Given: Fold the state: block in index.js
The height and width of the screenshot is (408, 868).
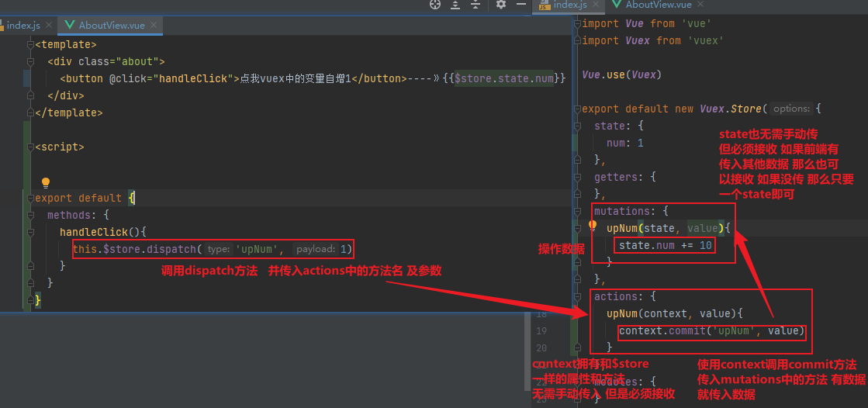Looking at the screenshot, I should click(577, 126).
